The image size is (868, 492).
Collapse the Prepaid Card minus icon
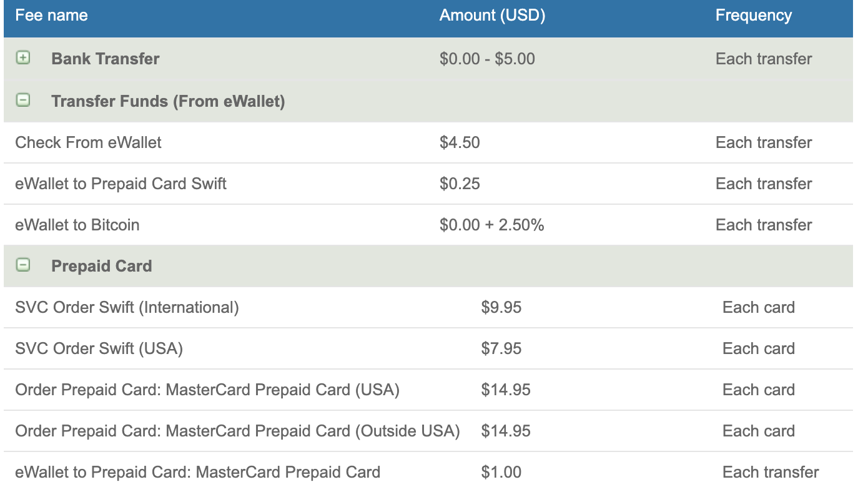tap(23, 265)
